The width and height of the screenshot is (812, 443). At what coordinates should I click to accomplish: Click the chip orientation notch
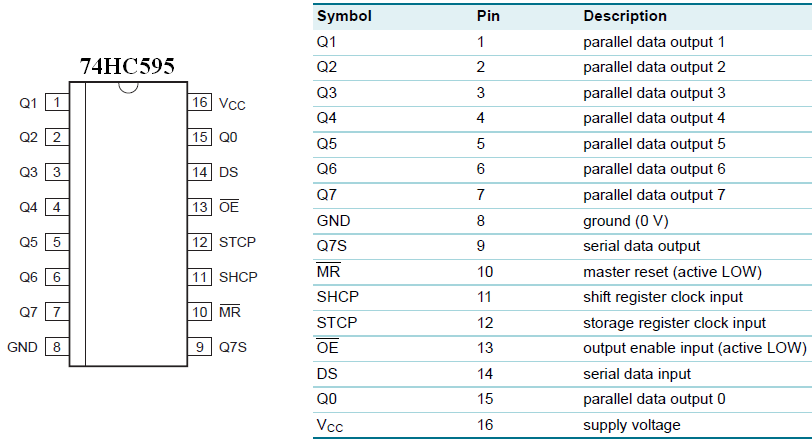(128, 88)
